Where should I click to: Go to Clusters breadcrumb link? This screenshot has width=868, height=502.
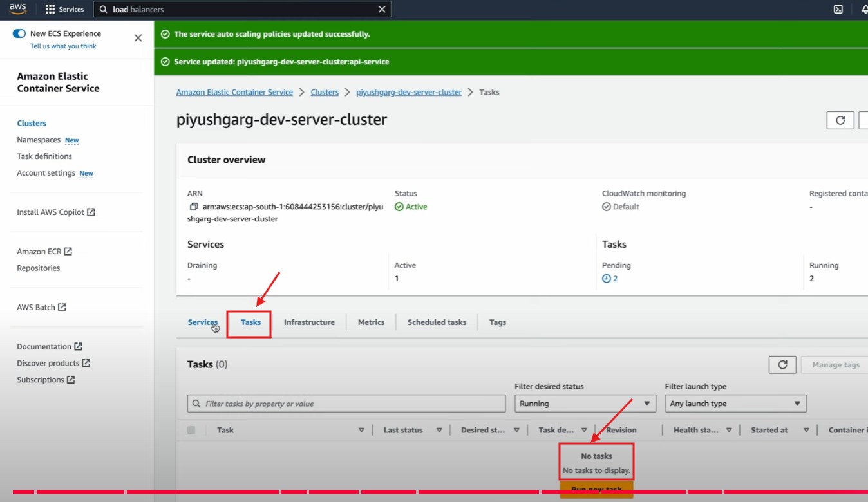pos(324,93)
